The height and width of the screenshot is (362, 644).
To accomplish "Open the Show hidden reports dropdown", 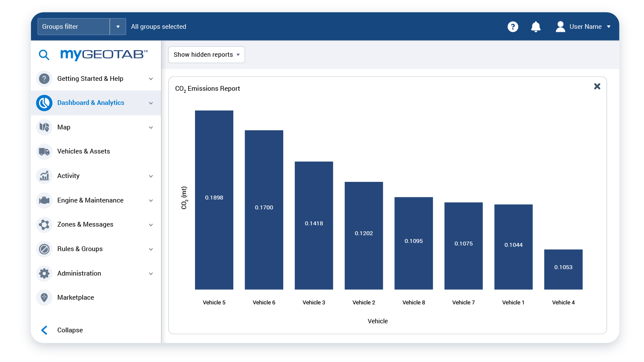I will (x=206, y=55).
